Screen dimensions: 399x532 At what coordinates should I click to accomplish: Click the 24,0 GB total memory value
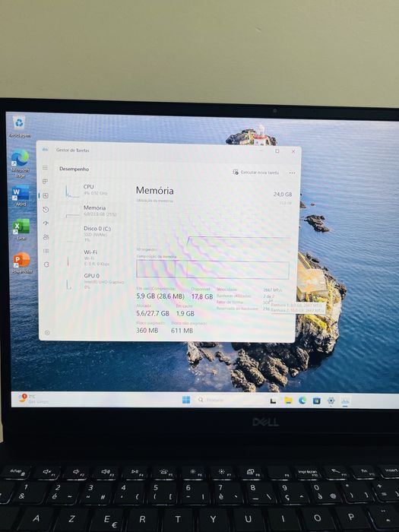[x=283, y=195]
